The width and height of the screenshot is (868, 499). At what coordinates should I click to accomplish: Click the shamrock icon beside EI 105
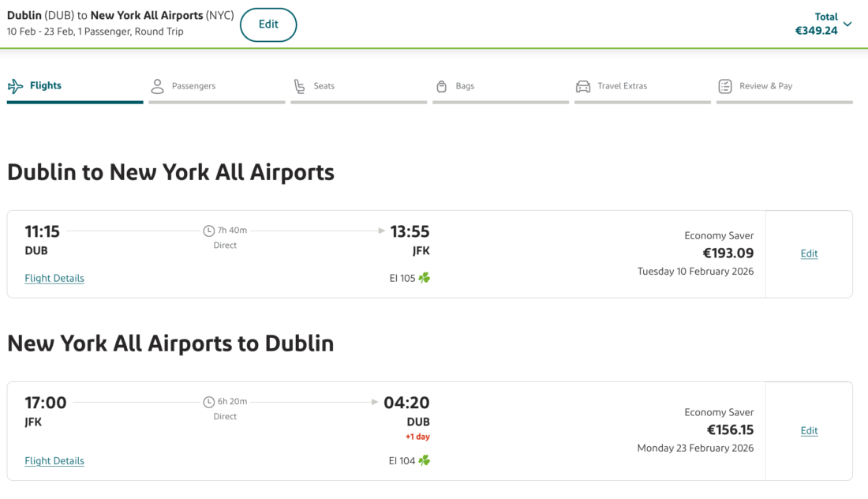tap(425, 278)
